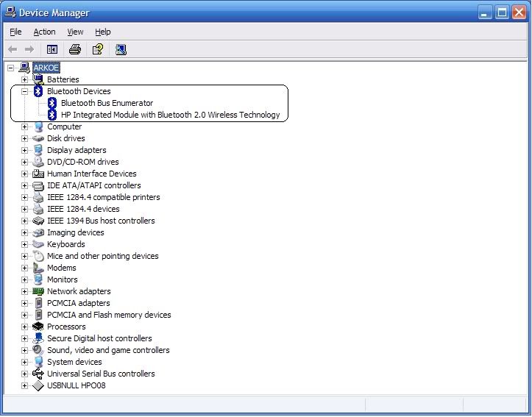
Task: Click Scan for hardware changes toolbar icon
Action: pos(121,49)
